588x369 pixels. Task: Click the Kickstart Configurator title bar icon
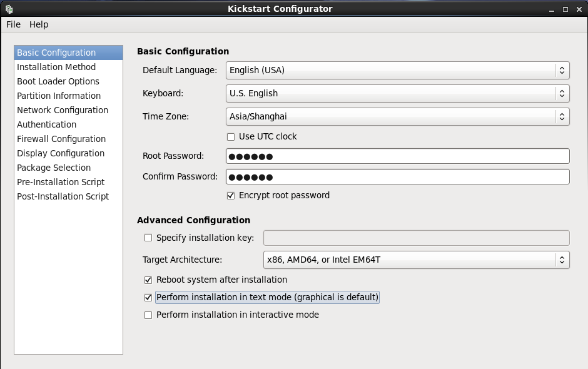9,9
